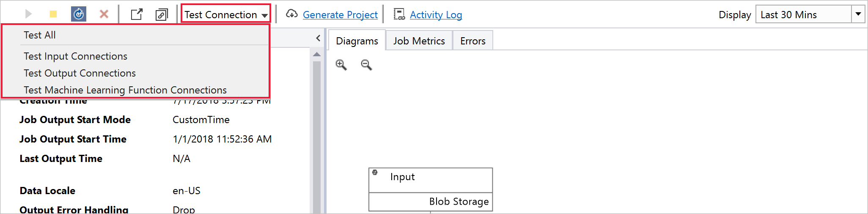Select Test Input Connections
This screenshot has width=868, height=214.
coord(75,56)
